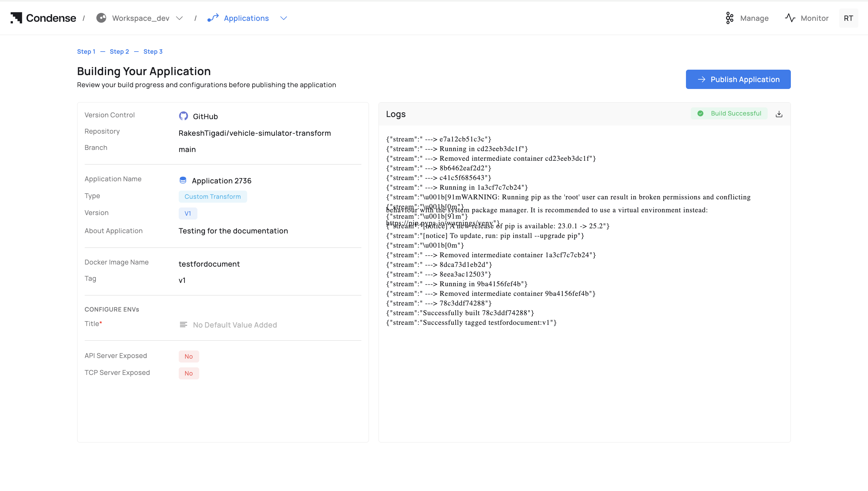
Task: Click the Title env text-lines icon
Action: (x=183, y=325)
